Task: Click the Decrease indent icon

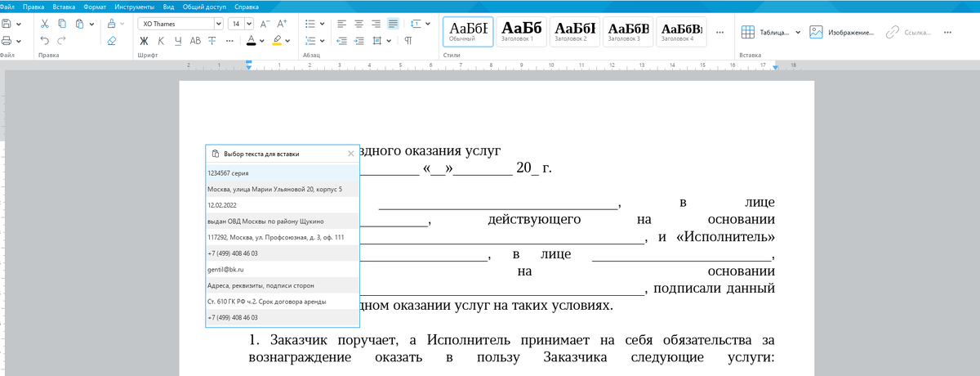Action: coord(342,40)
